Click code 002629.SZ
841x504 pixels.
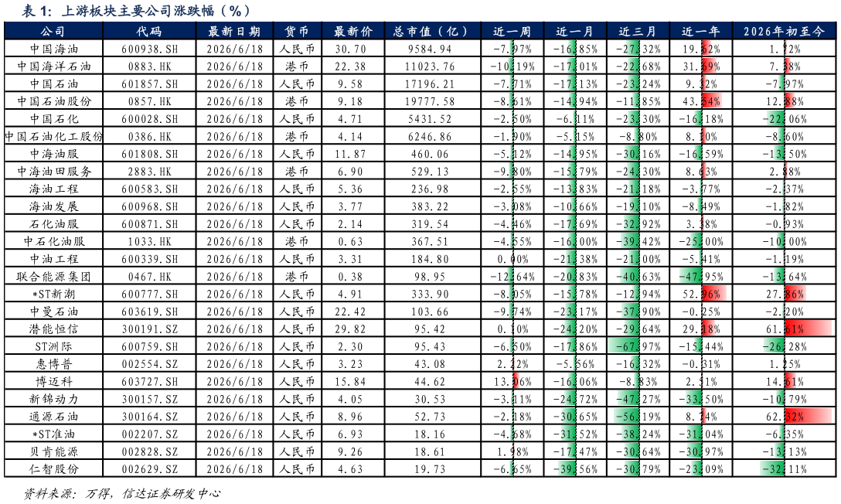(149, 469)
